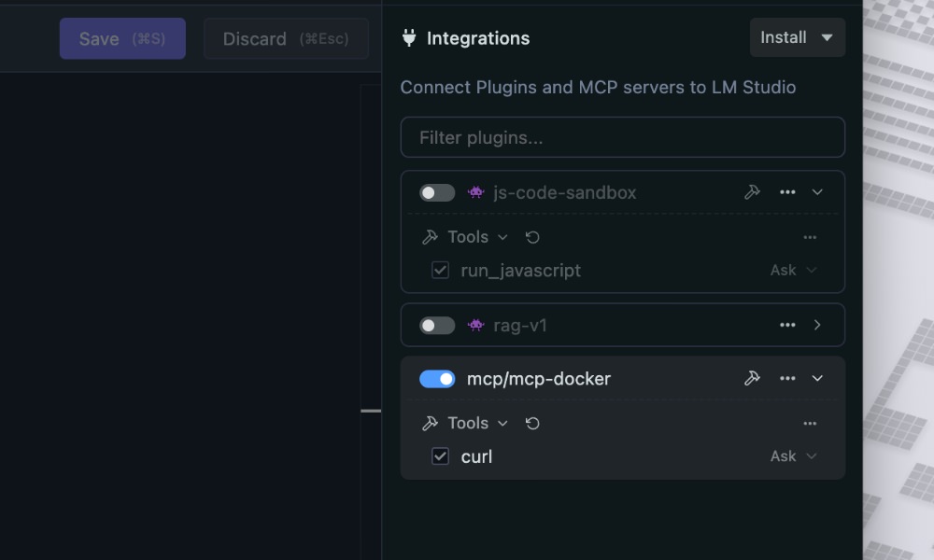This screenshot has height=560, width=934.
Task: Open the ellipsis menu for mcp/mcp-docker
Action: [787, 378]
